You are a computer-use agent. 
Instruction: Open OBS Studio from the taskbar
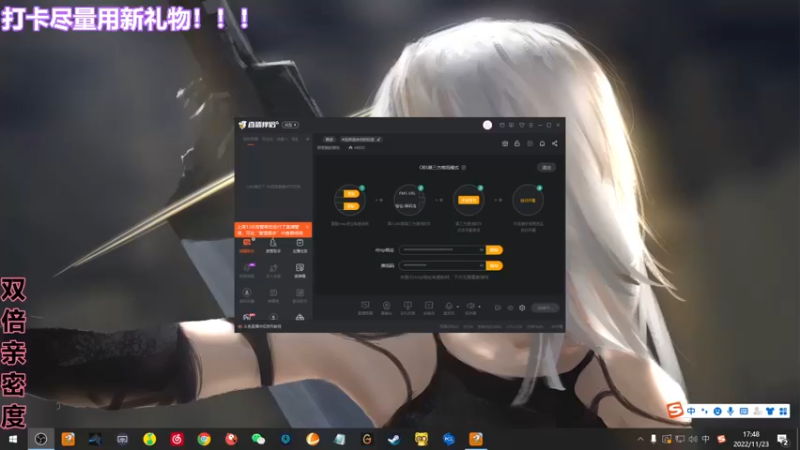tap(41, 439)
